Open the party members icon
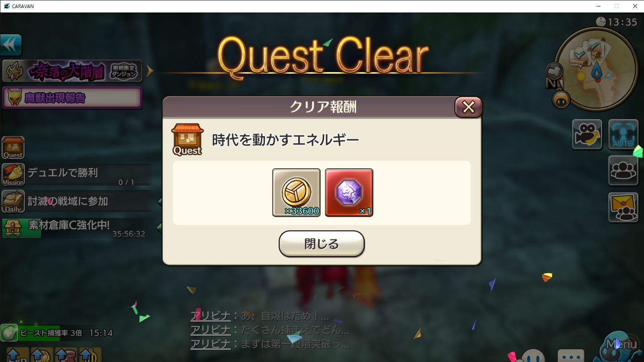This screenshot has height=362, width=644. [623, 170]
